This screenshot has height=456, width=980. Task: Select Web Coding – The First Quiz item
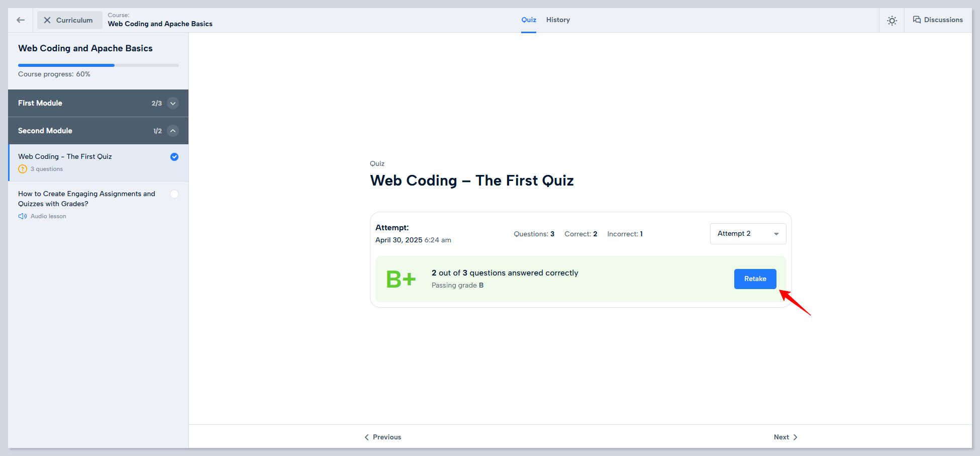pyautogui.click(x=65, y=157)
